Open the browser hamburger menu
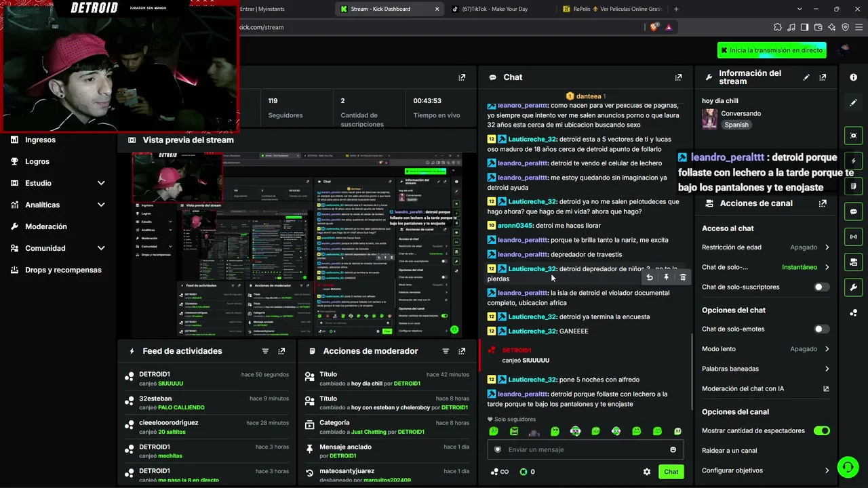 (x=859, y=27)
